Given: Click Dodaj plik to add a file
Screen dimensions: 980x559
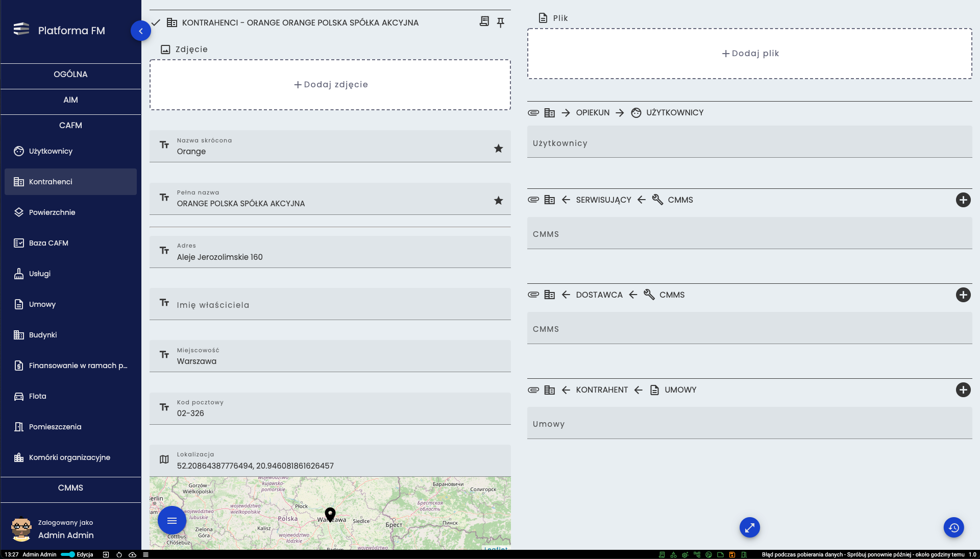Looking at the screenshot, I should point(750,54).
